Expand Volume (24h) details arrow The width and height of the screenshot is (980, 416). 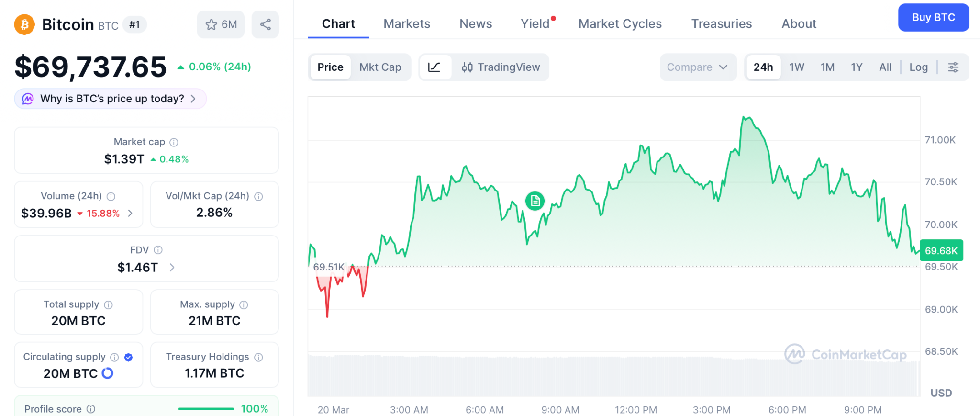[130, 213]
